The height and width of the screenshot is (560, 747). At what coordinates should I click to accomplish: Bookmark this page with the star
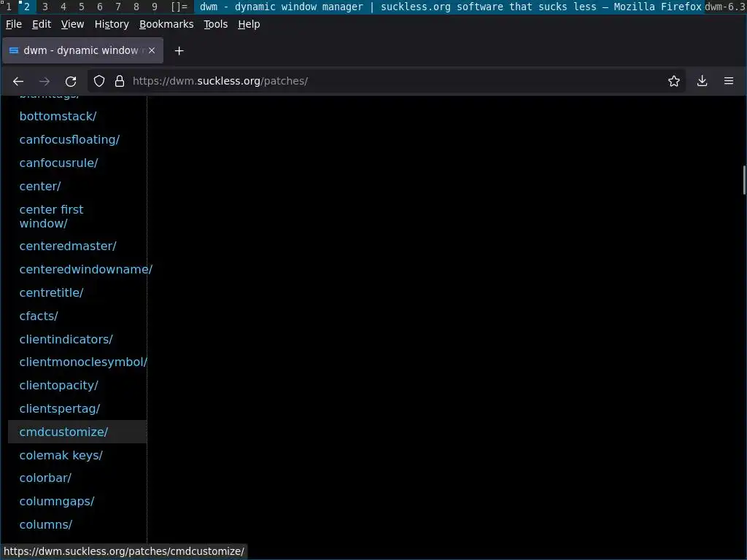pos(673,81)
